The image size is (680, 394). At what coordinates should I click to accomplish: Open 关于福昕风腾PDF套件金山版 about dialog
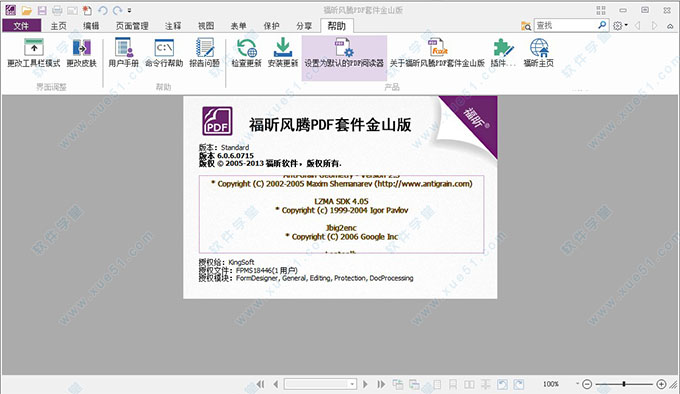[x=437, y=53]
